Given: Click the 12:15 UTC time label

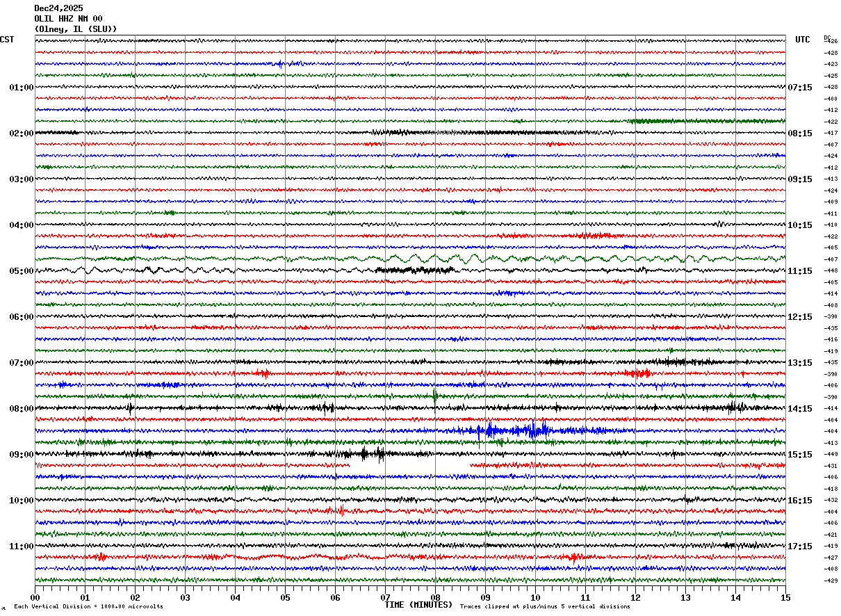Looking at the screenshot, I should 800,317.
